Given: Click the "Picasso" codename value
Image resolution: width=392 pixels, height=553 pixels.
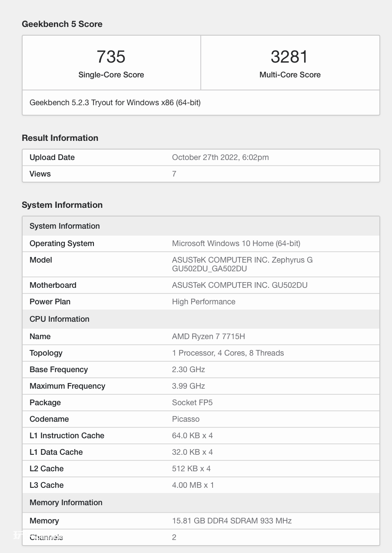Looking at the screenshot, I should 186,419.
